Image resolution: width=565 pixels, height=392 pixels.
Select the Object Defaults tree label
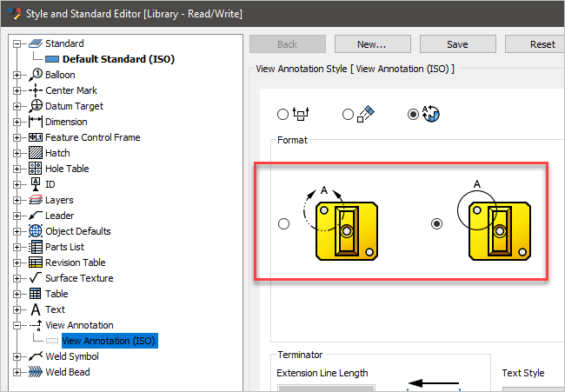pos(78,231)
